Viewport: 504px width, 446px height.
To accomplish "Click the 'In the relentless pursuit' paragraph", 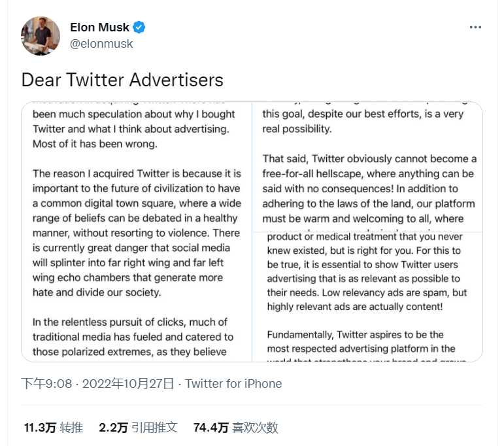I will 133,337.
